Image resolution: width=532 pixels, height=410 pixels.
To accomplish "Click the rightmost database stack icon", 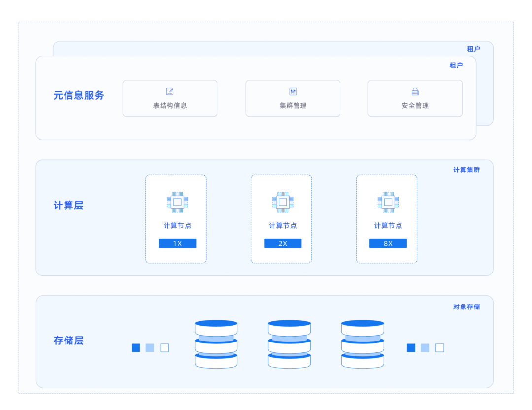I will pos(363,344).
